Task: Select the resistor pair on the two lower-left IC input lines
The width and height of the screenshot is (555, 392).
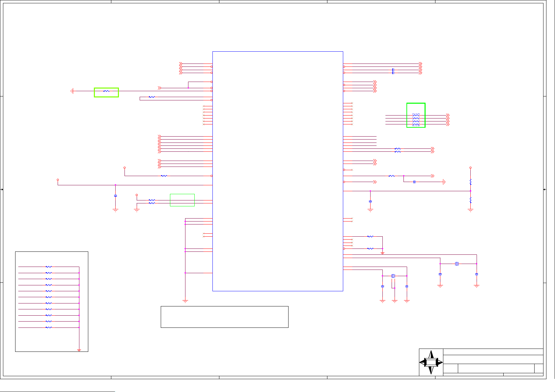Action: [x=152, y=201]
